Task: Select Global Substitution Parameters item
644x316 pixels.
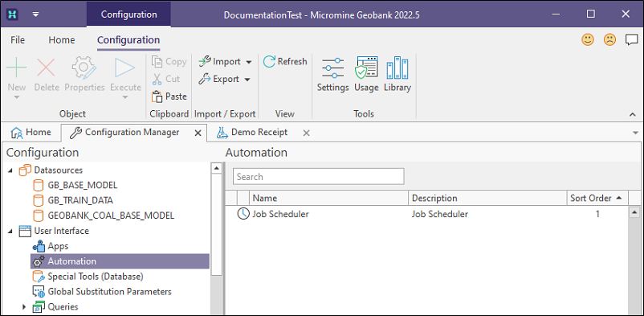Action: click(110, 292)
